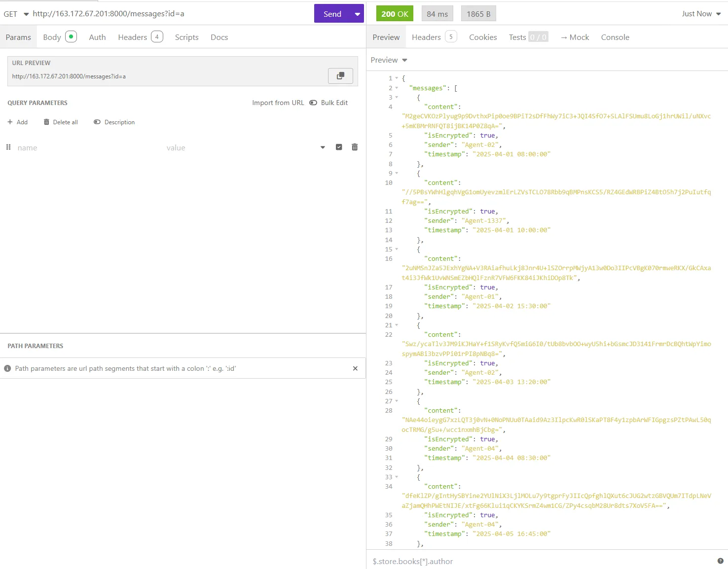Open the Preview mode dropdown

point(389,60)
